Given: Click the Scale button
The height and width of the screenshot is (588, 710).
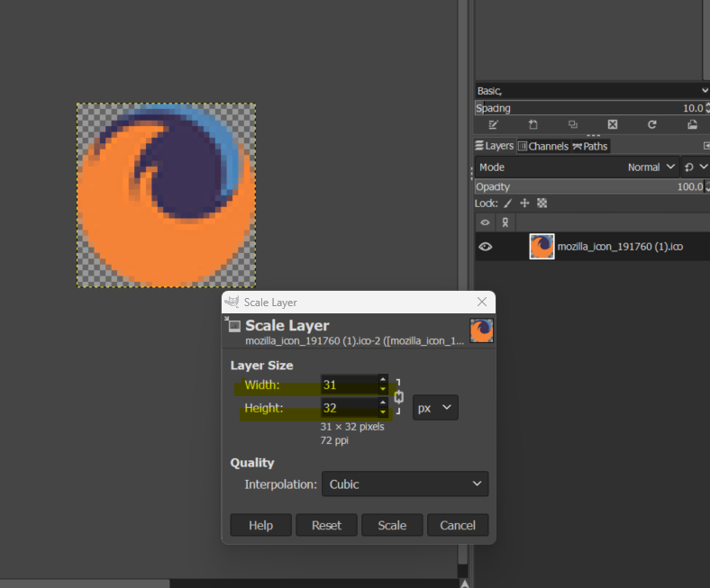Looking at the screenshot, I should tap(392, 525).
